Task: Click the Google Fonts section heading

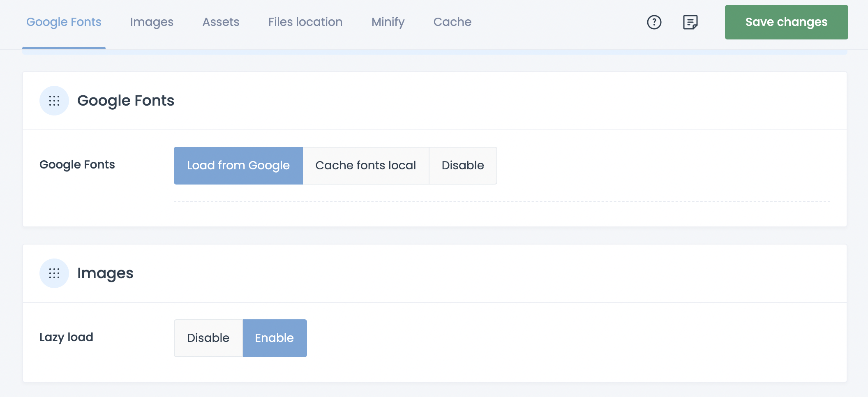Action: tap(126, 101)
